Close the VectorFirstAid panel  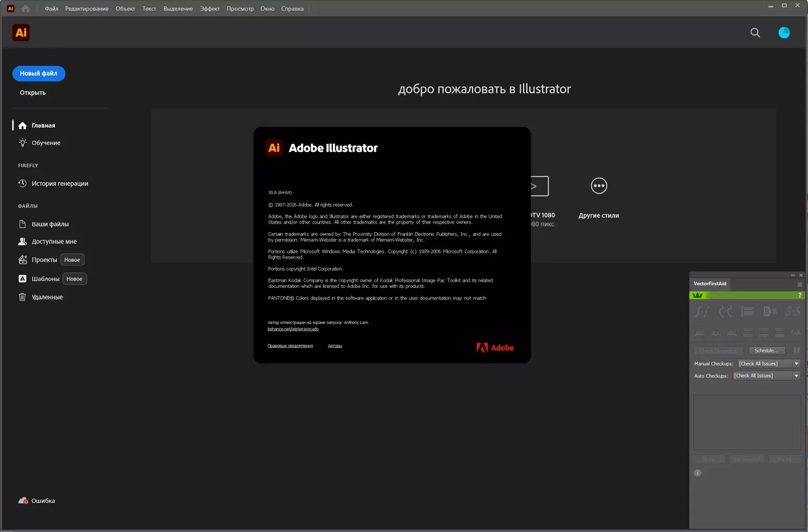(801, 275)
